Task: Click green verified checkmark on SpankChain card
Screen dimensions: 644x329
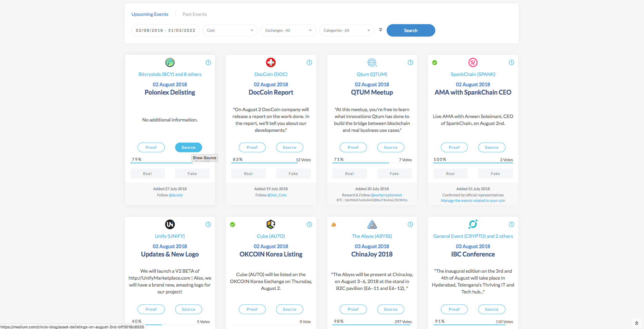Action: pyautogui.click(x=435, y=62)
